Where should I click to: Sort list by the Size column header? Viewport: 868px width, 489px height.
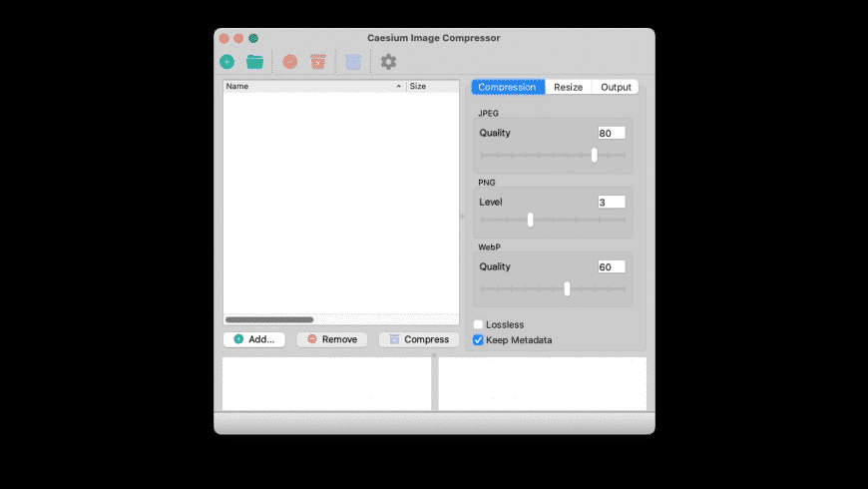pos(433,87)
